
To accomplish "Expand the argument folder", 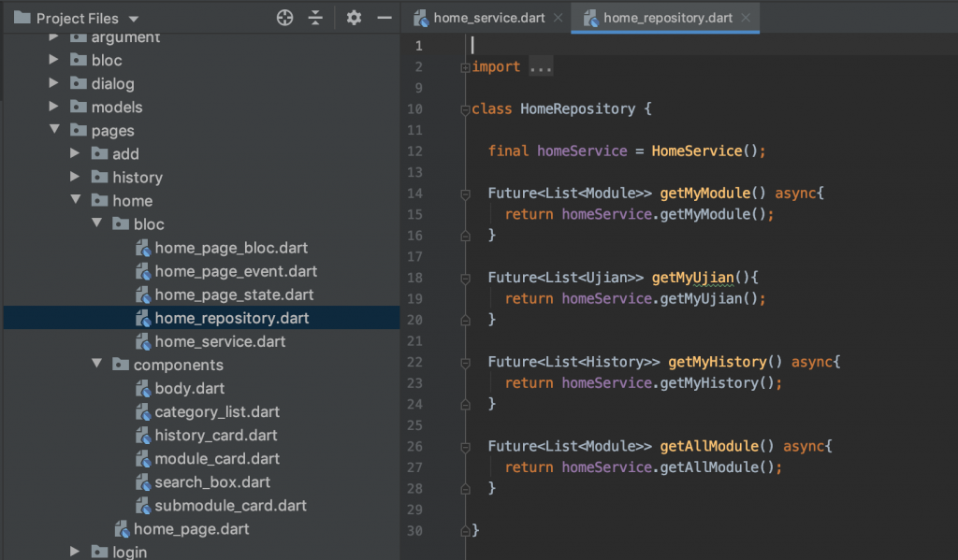I will (53, 36).
